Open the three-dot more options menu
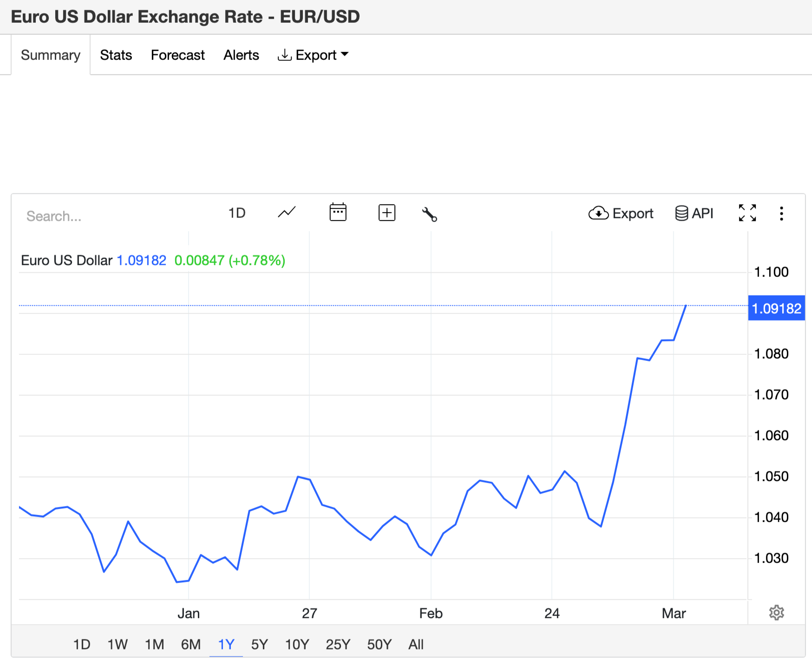The width and height of the screenshot is (812, 661). (x=781, y=214)
